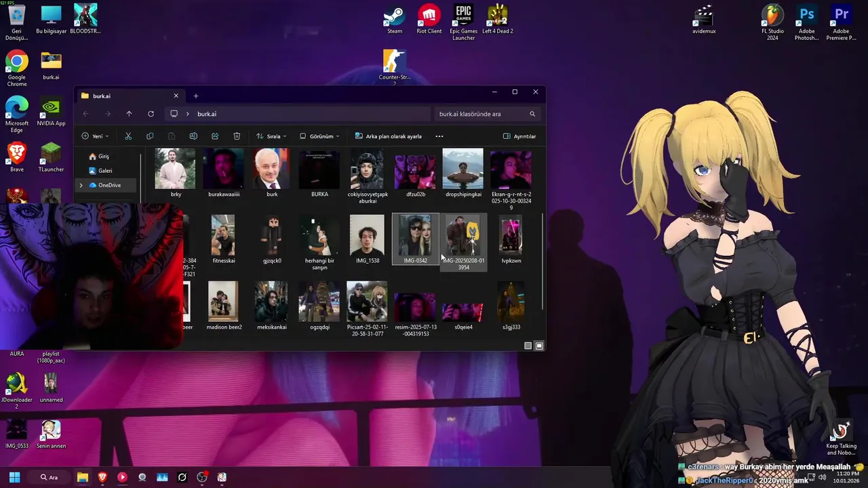Open the Brave browser desktop icon
Image resolution: width=868 pixels, height=488 pixels.
click(17, 158)
